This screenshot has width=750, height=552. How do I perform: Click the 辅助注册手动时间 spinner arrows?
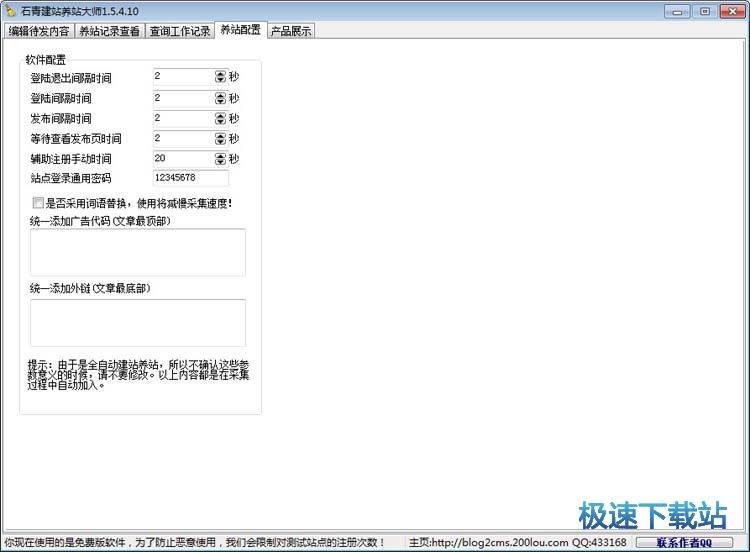tap(220, 158)
